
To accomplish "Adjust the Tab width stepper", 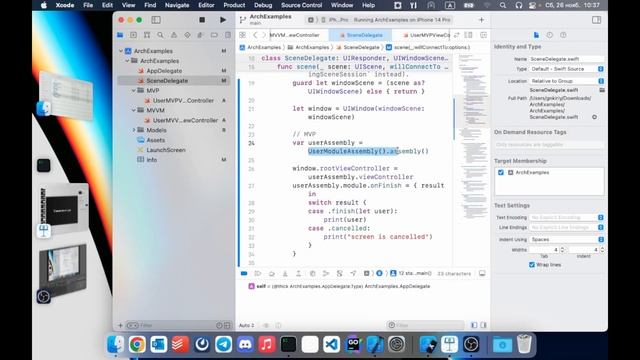I will [562, 249].
